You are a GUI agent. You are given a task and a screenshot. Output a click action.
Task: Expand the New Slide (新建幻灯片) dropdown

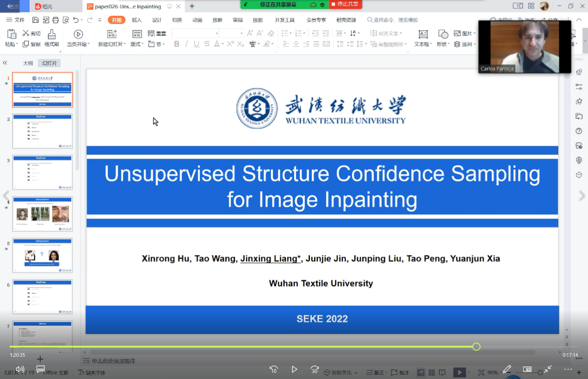pyautogui.click(x=125, y=44)
